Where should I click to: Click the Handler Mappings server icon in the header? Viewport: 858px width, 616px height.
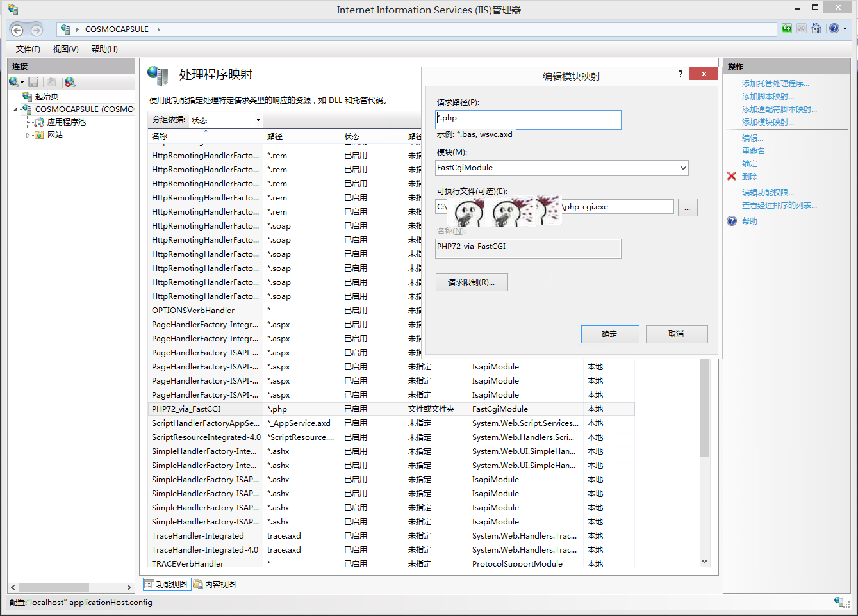[x=158, y=75]
